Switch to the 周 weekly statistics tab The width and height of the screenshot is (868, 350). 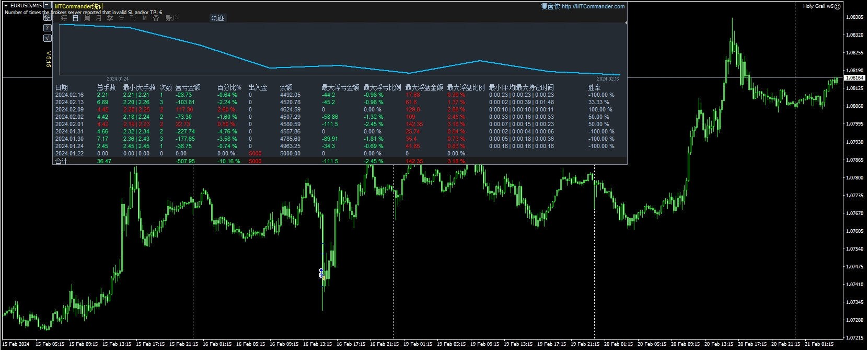[x=87, y=18]
